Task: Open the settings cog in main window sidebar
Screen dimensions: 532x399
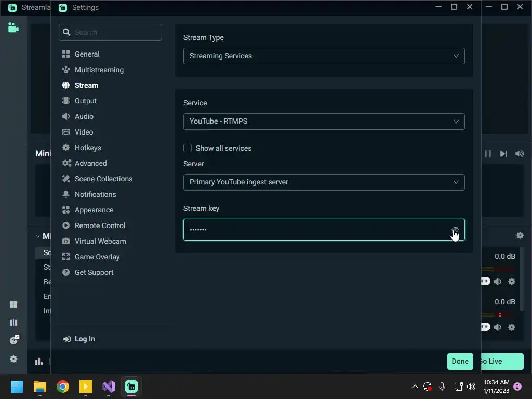Action: 14,360
